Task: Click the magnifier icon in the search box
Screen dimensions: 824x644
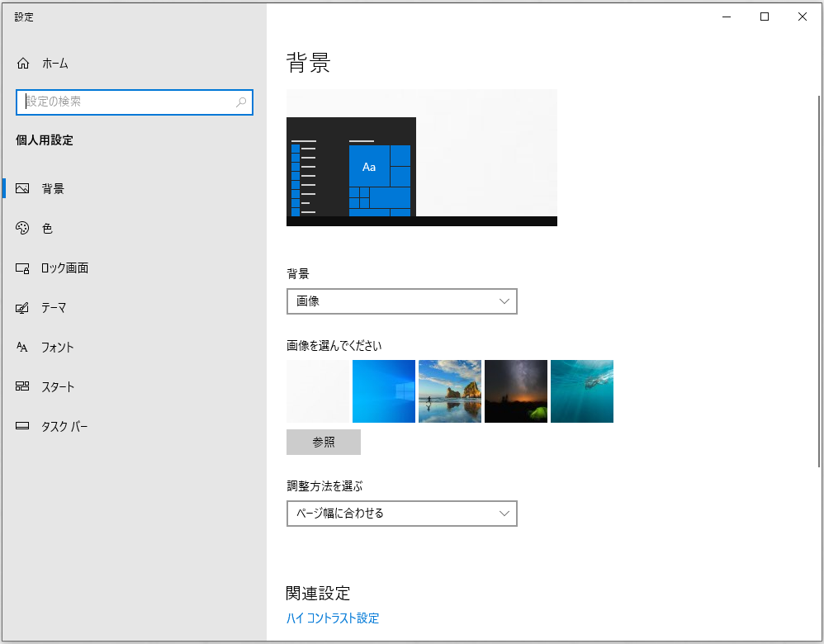Action: point(241,102)
